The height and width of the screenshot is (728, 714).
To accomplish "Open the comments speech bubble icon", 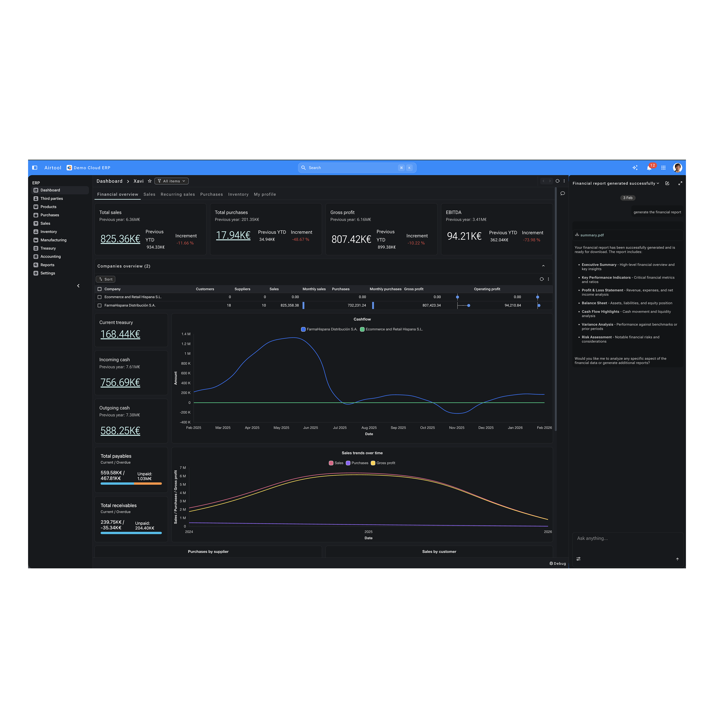I will pyautogui.click(x=563, y=194).
